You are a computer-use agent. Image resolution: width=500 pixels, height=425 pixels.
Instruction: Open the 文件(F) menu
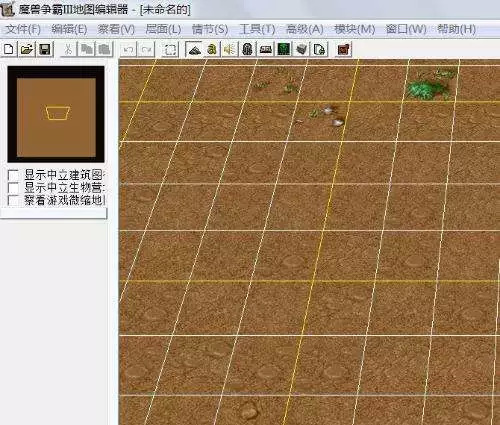[23, 29]
